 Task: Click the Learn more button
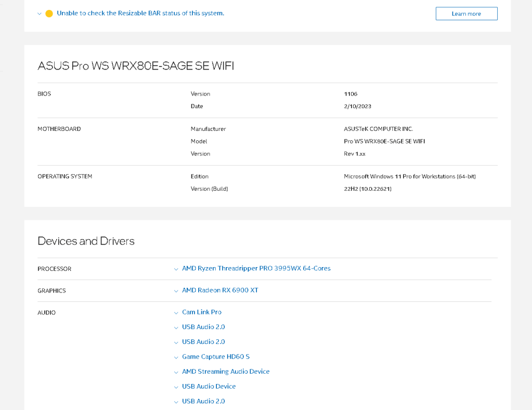tap(466, 14)
